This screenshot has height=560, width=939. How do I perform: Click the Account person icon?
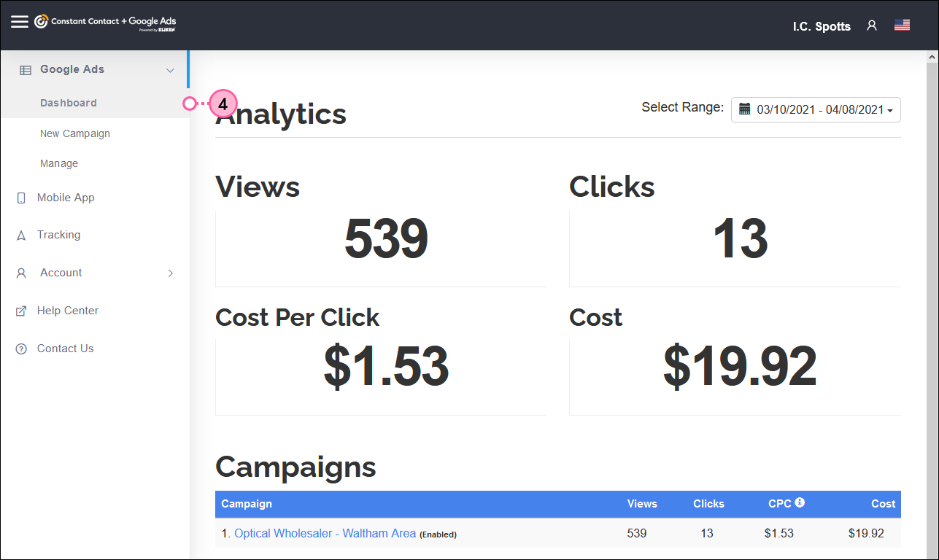21,273
